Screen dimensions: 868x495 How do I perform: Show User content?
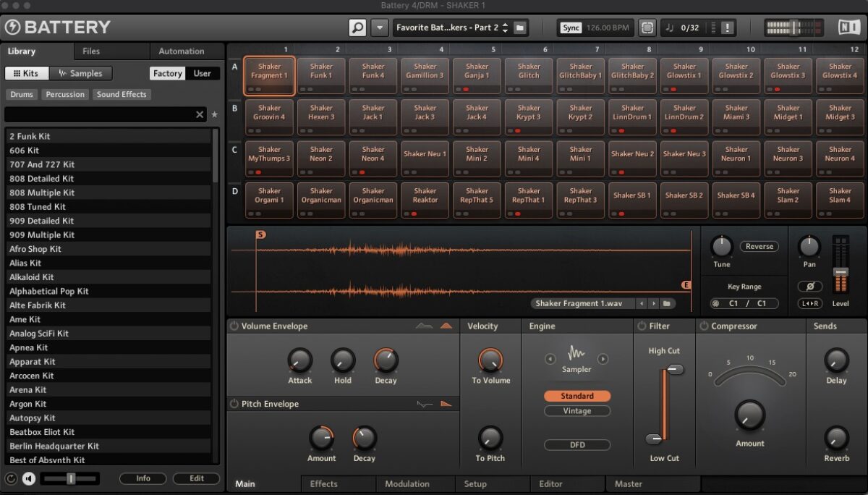(x=203, y=73)
